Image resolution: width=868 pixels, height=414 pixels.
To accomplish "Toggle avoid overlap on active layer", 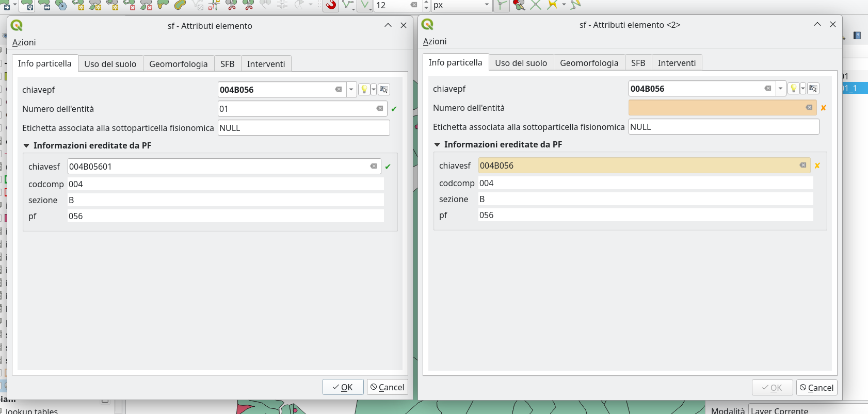I will click(519, 5).
